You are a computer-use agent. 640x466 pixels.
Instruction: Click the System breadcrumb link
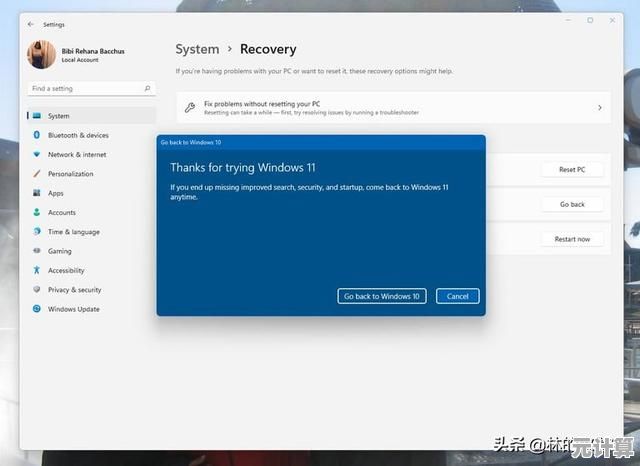point(197,49)
